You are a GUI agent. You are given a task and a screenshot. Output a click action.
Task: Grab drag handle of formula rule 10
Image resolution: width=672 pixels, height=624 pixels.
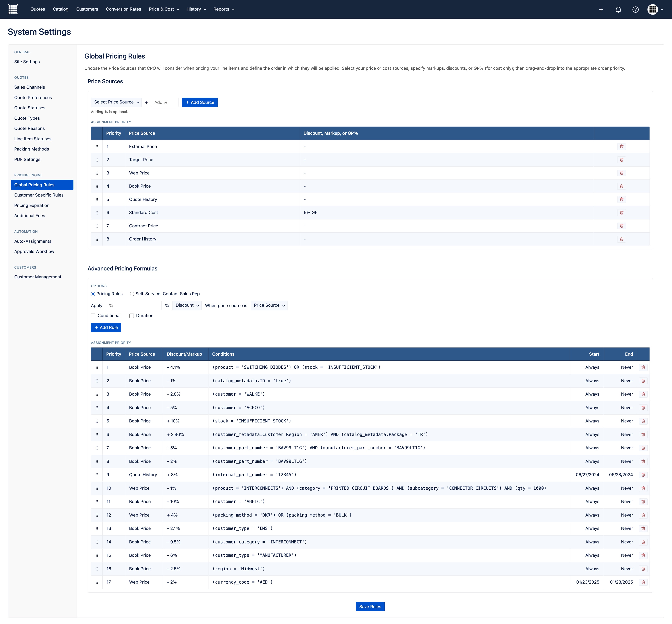coord(97,488)
